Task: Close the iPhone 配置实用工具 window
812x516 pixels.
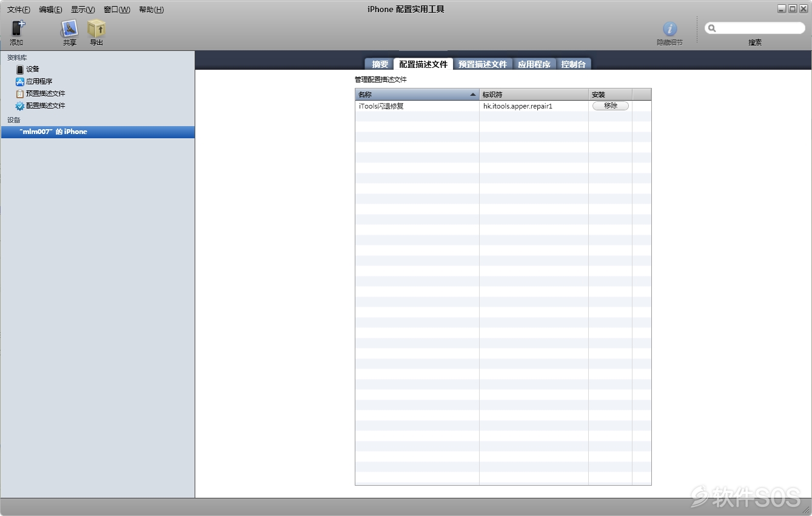Action: pos(802,8)
